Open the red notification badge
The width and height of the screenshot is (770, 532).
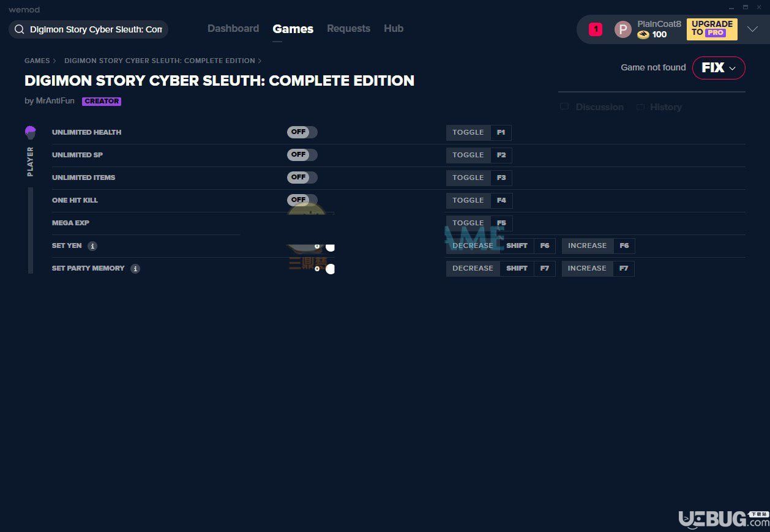click(596, 29)
